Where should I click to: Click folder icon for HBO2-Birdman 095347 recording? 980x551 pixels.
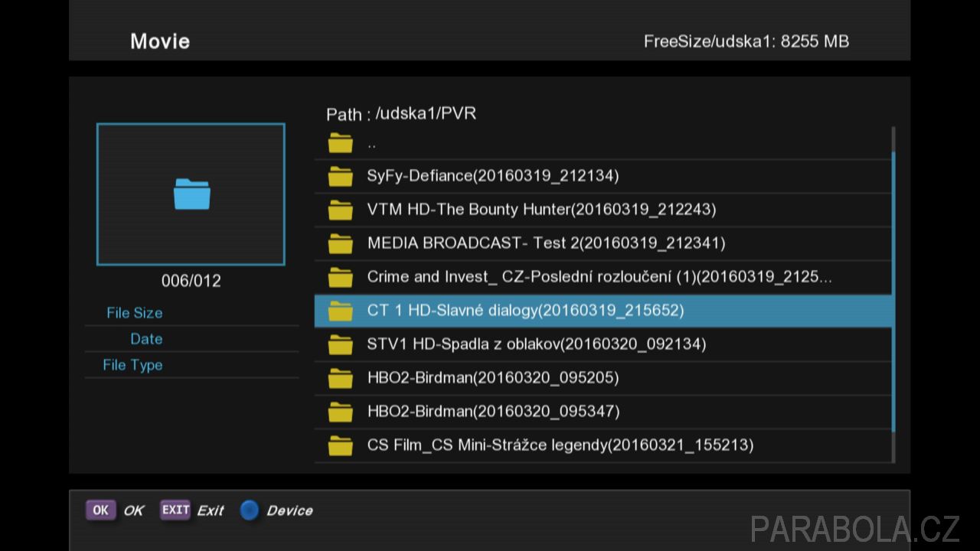(341, 412)
